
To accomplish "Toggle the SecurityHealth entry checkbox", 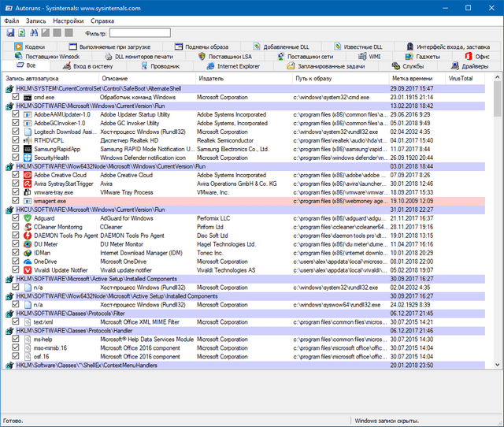I will point(16,158).
